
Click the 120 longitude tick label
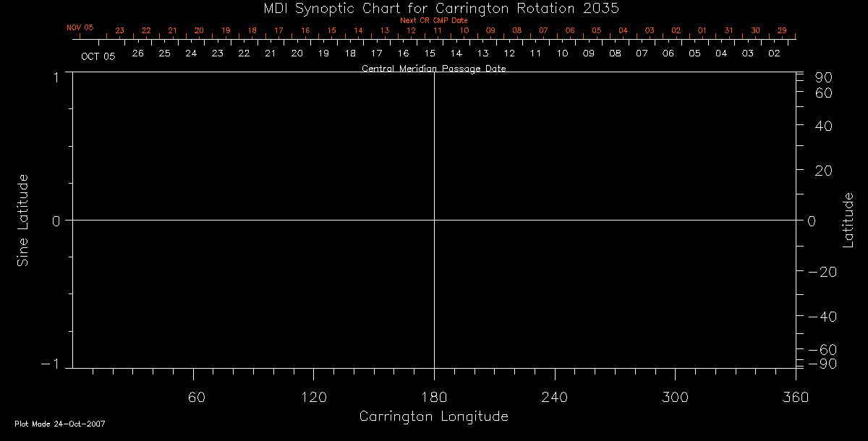[x=313, y=397]
